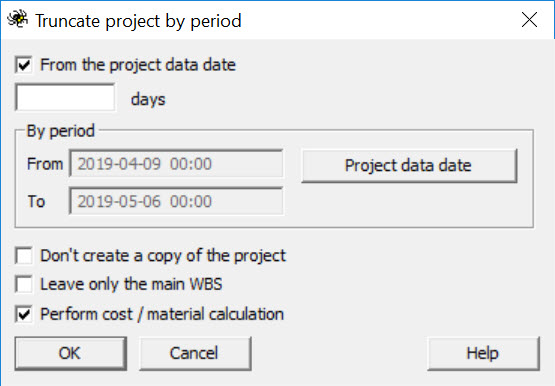Click the To label in By period

[x=36, y=202]
